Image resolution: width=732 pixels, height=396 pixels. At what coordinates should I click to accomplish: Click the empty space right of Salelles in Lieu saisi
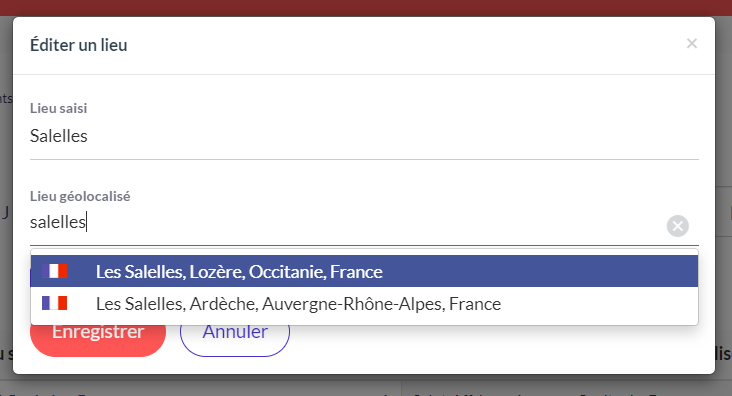tap(392, 136)
